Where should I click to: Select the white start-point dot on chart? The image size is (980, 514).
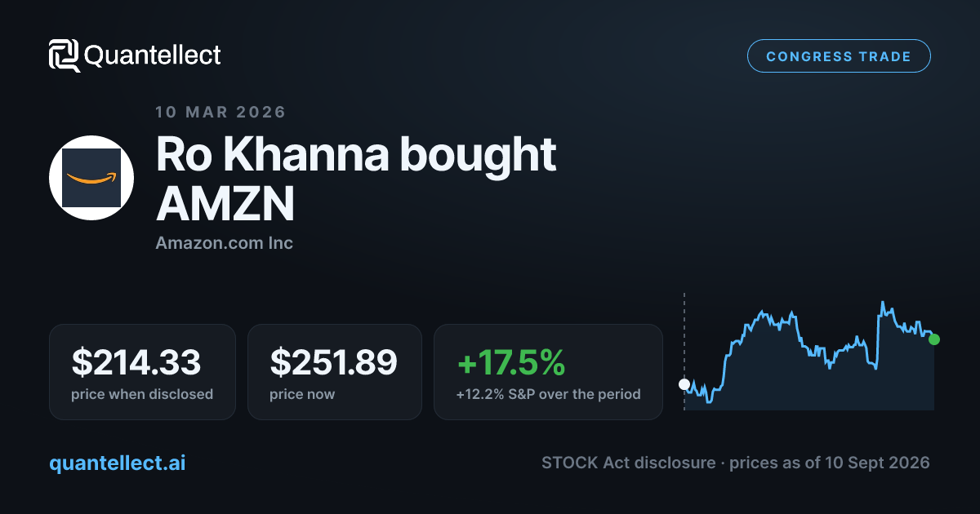(x=684, y=384)
